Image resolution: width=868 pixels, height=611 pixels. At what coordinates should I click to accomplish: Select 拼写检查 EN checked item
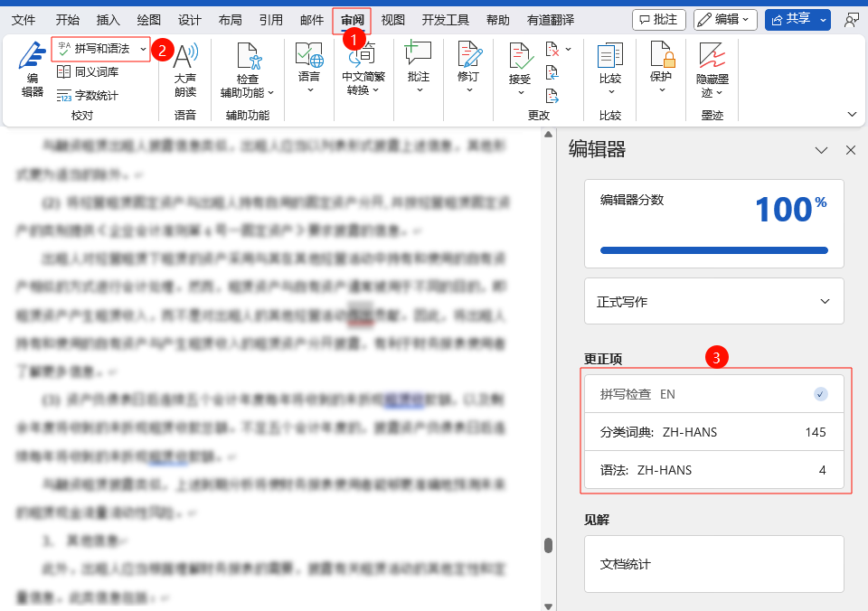pos(713,394)
